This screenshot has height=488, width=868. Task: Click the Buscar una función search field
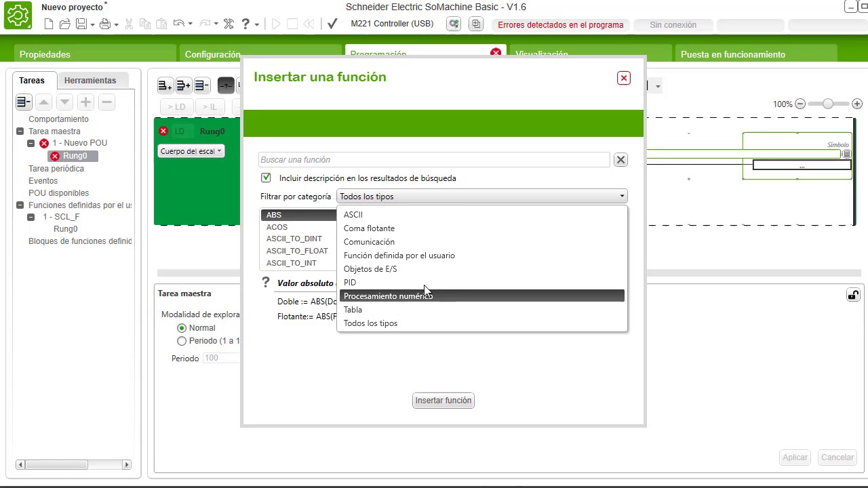point(434,160)
